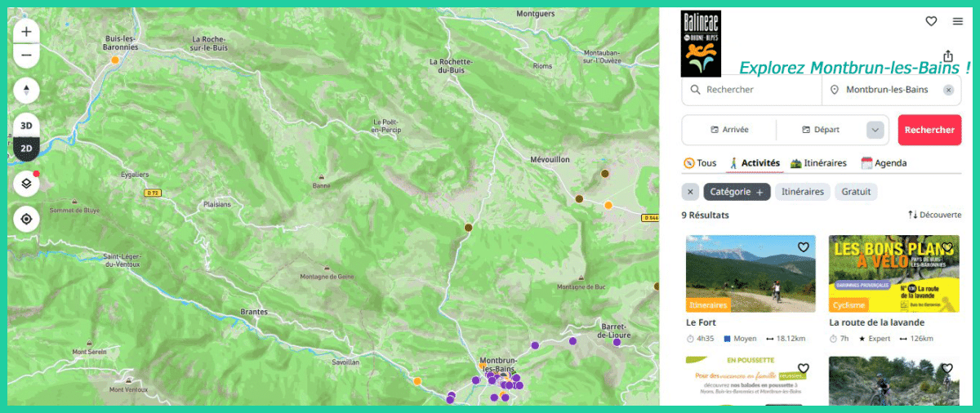This screenshot has height=413, width=980.
Task: Clear the Montbrun-les-Bains location field
Action: click(948, 90)
